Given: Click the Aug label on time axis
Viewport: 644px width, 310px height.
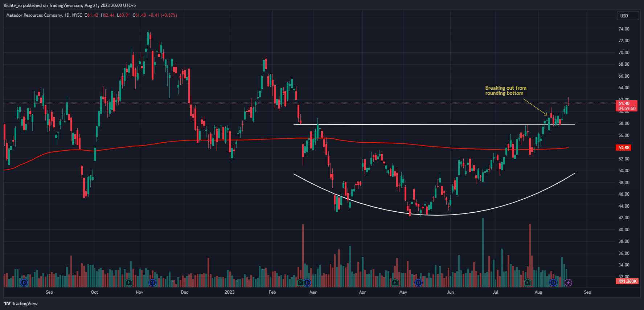Looking at the screenshot, I should (x=538, y=292).
